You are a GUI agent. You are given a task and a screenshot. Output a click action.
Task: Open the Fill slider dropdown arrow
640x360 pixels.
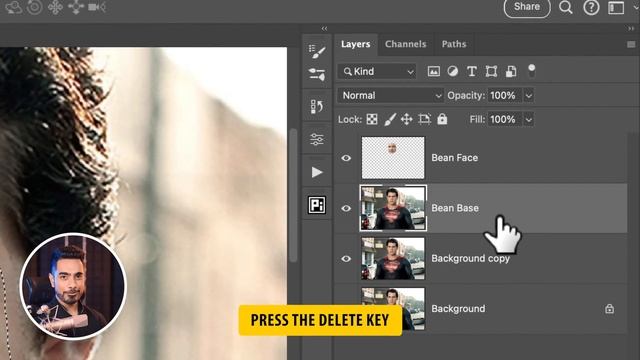click(529, 120)
